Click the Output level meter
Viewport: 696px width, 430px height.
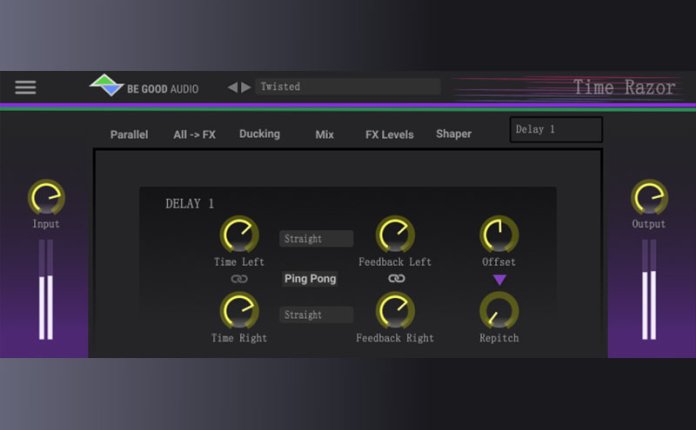click(649, 290)
